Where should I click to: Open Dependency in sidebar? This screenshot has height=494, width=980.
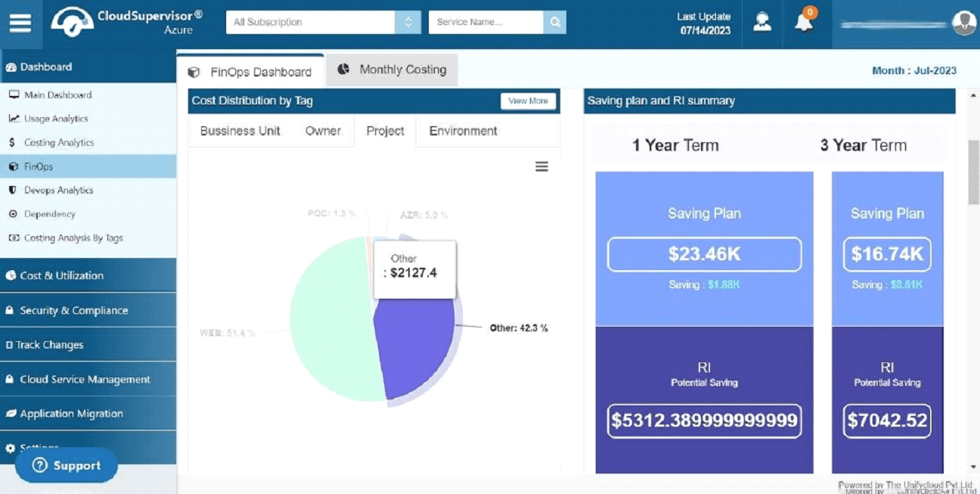pyautogui.click(x=88, y=214)
